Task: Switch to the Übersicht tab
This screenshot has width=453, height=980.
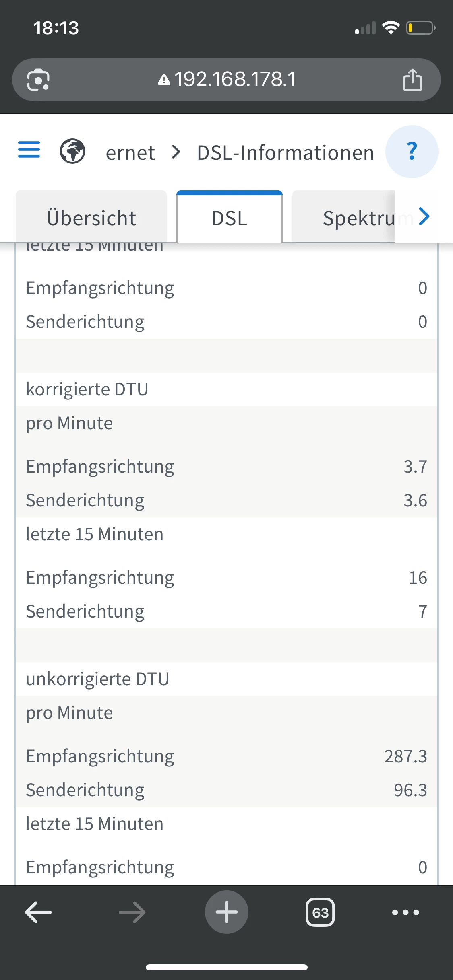Action: 91,218
